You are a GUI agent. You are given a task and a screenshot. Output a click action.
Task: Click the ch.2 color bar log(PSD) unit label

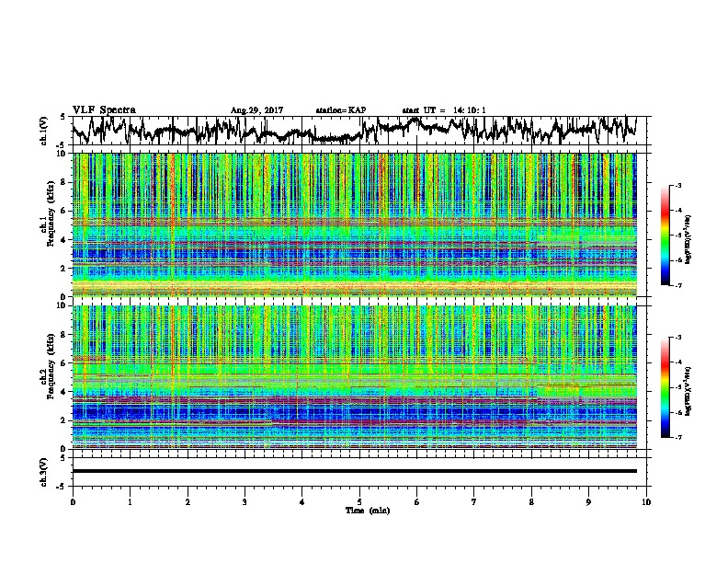tap(688, 391)
